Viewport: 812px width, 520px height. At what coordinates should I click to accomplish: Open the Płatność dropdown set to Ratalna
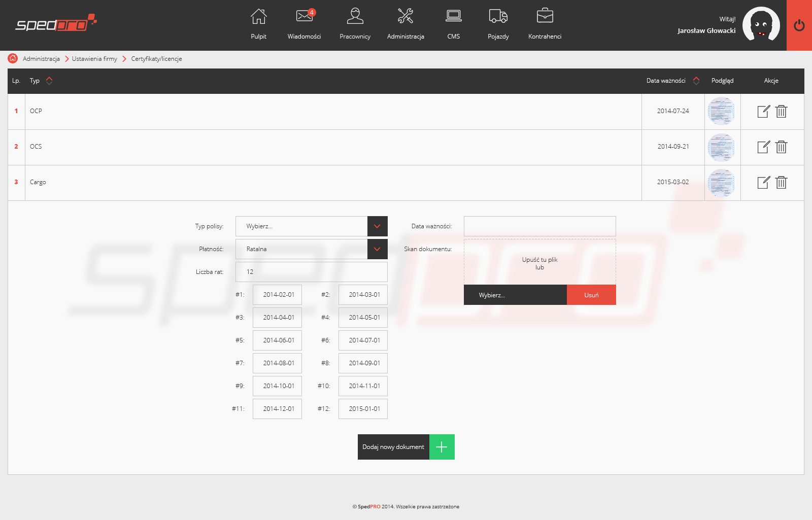(377, 249)
